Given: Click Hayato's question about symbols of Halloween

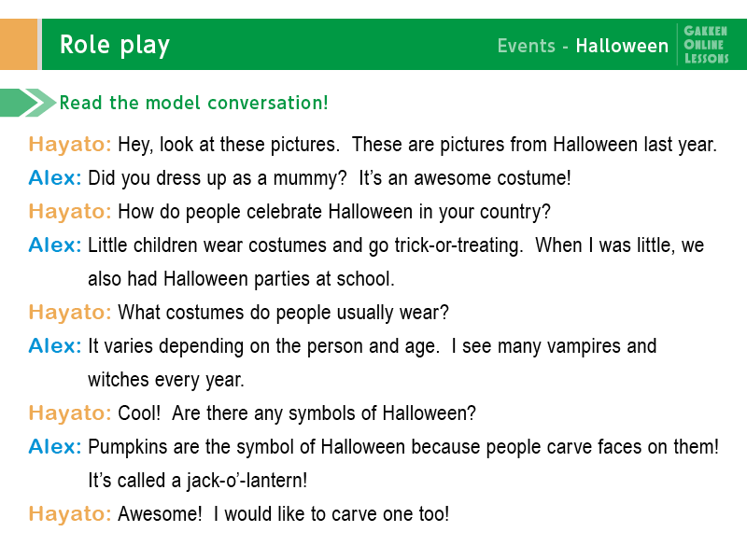Looking at the screenshot, I should [x=296, y=413].
